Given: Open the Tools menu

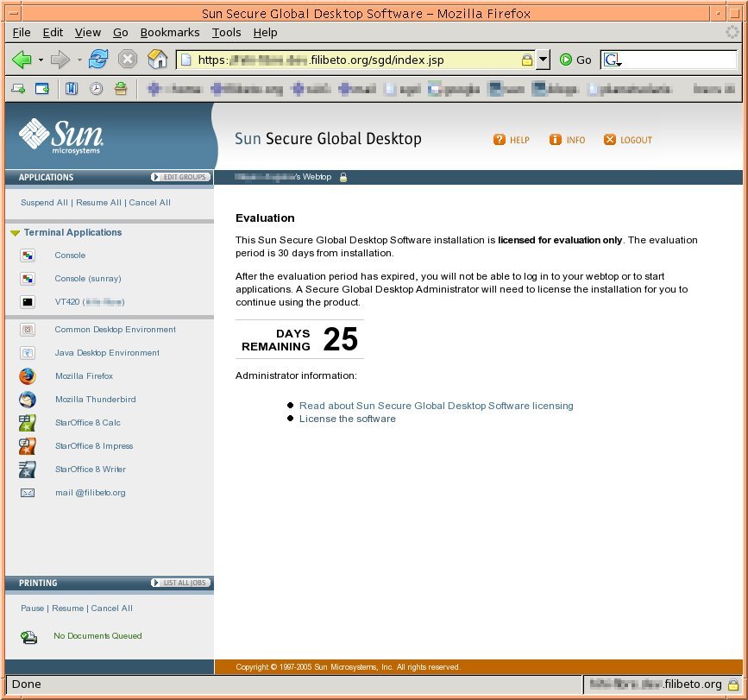Looking at the screenshot, I should 226,32.
